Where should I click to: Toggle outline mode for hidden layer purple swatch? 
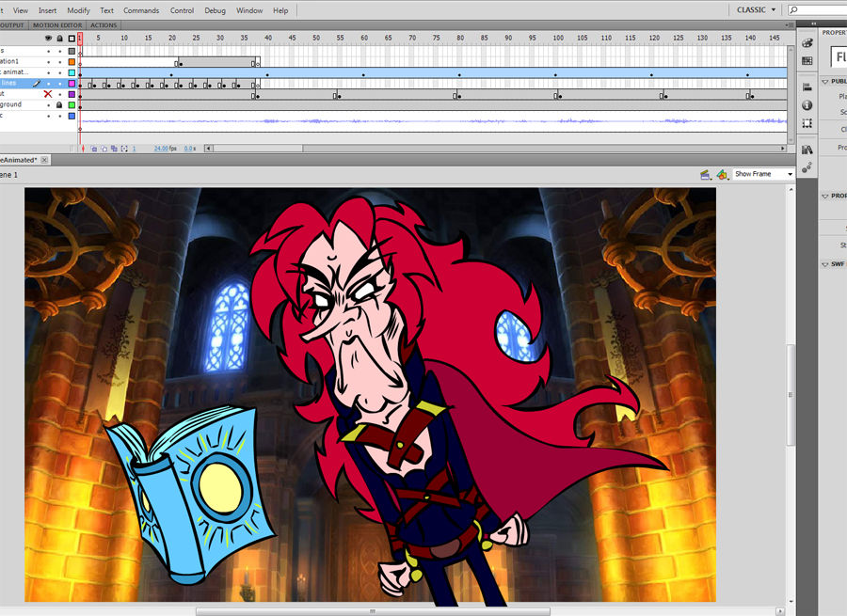[x=72, y=94]
